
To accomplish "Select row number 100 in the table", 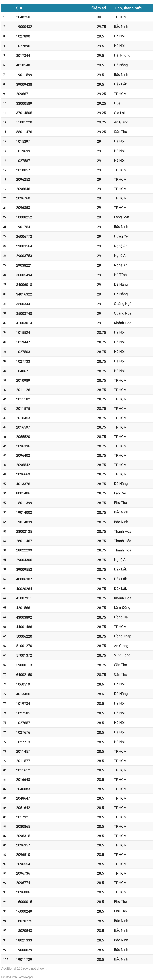I will click(6, 959).
